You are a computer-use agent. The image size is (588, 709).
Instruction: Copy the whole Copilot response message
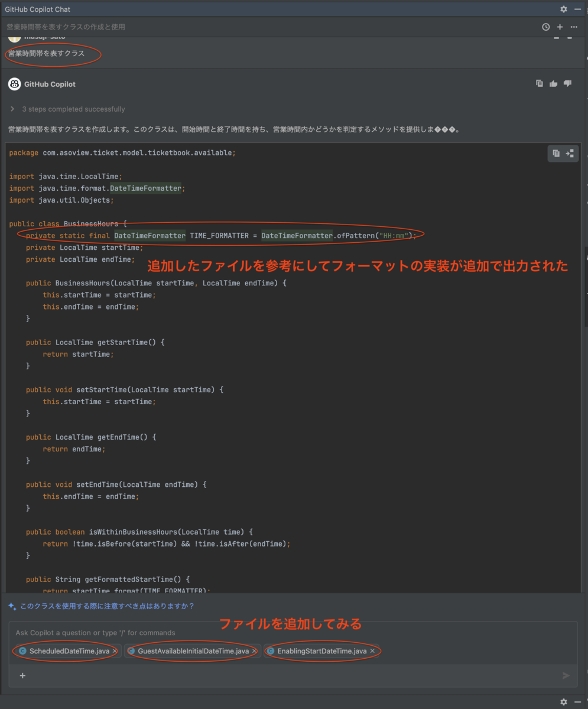[539, 84]
